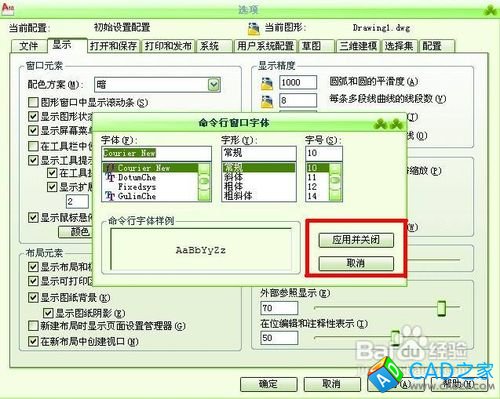Enable 新建布局时显示页面设置管理器 checkbox
The image size is (500, 399).
coord(33,326)
